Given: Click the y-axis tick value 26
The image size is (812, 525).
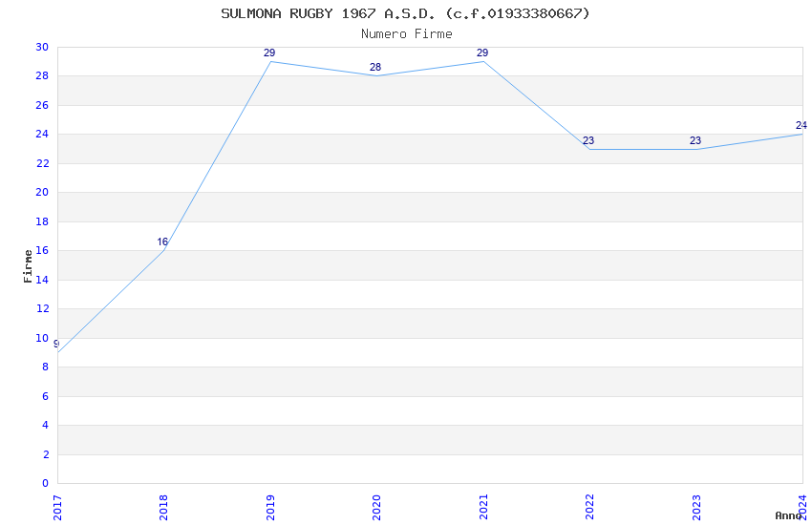Looking at the screenshot, I should [42, 105].
